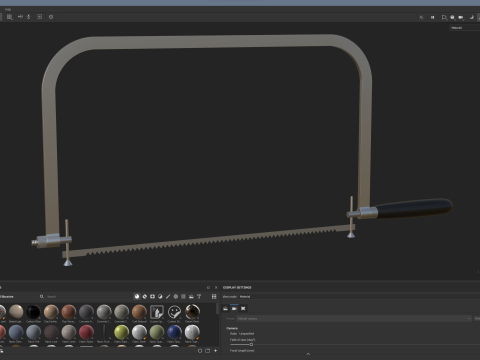Filter assets by Filters half-circle icon
The width and height of the screenshot is (480, 360).
coord(160,296)
